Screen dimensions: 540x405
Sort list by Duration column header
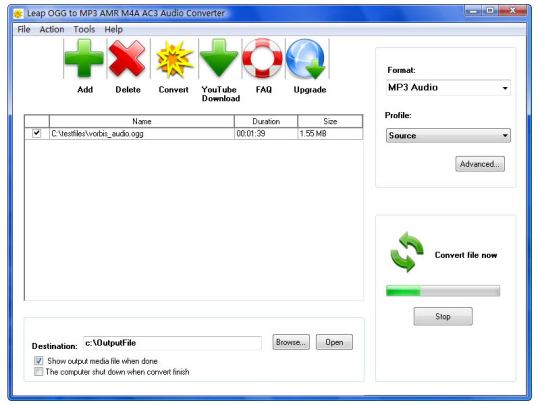point(266,121)
